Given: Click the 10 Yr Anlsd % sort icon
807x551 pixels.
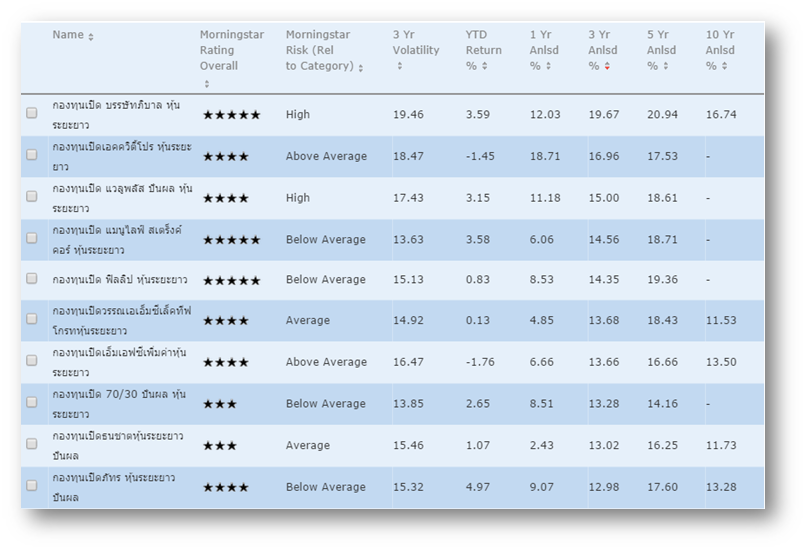Looking at the screenshot, I should click(724, 67).
